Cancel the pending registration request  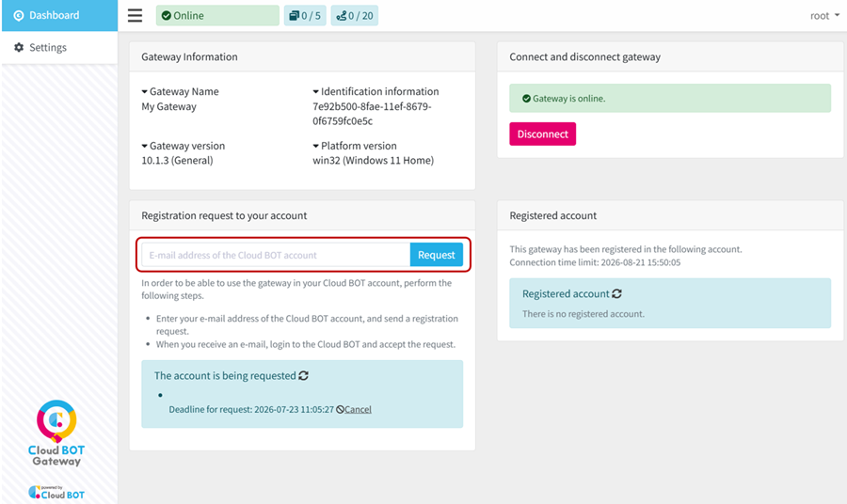(358, 410)
